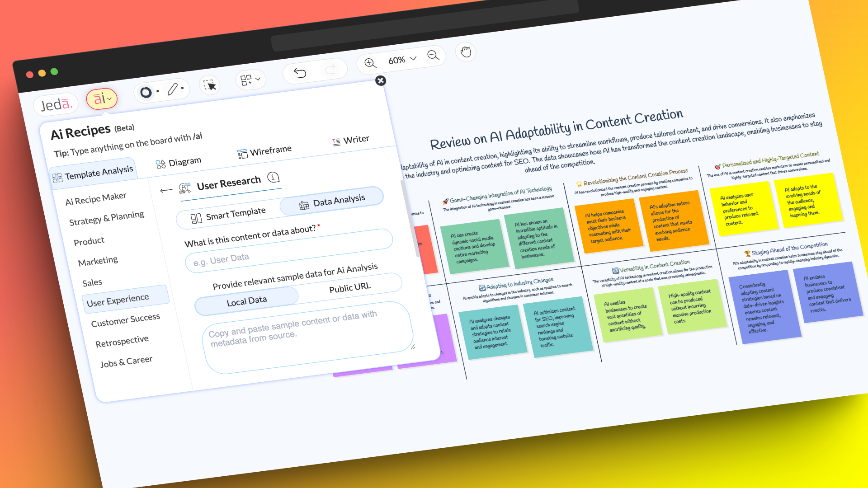
Task: Select the pencil drawing tool
Action: pos(173,89)
